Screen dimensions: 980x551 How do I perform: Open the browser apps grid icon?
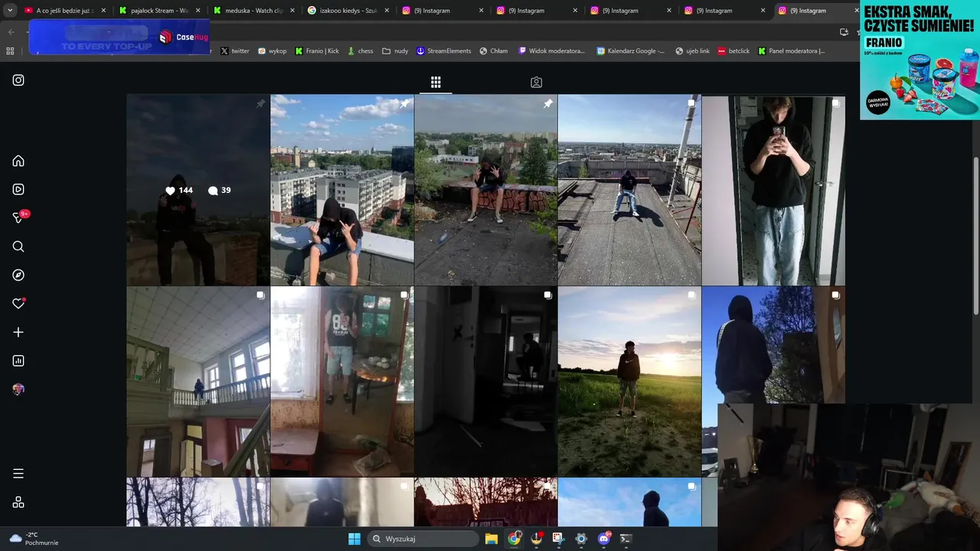tap(10, 51)
